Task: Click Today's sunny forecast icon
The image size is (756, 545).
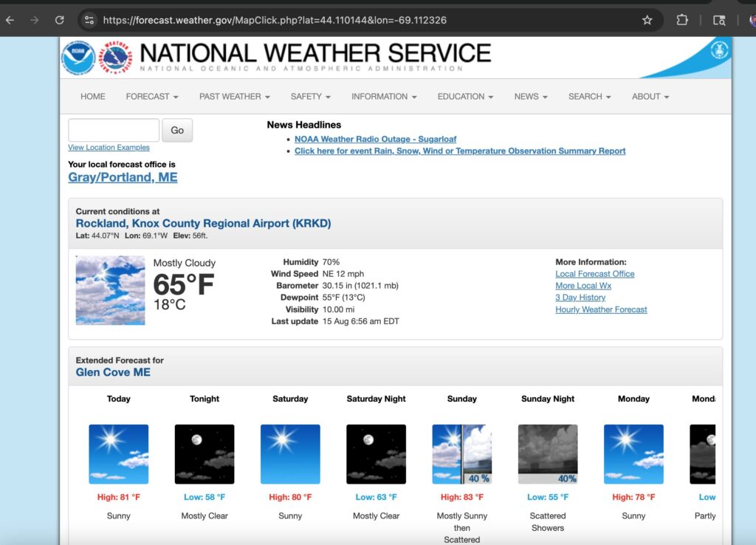Action: [119, 454]
